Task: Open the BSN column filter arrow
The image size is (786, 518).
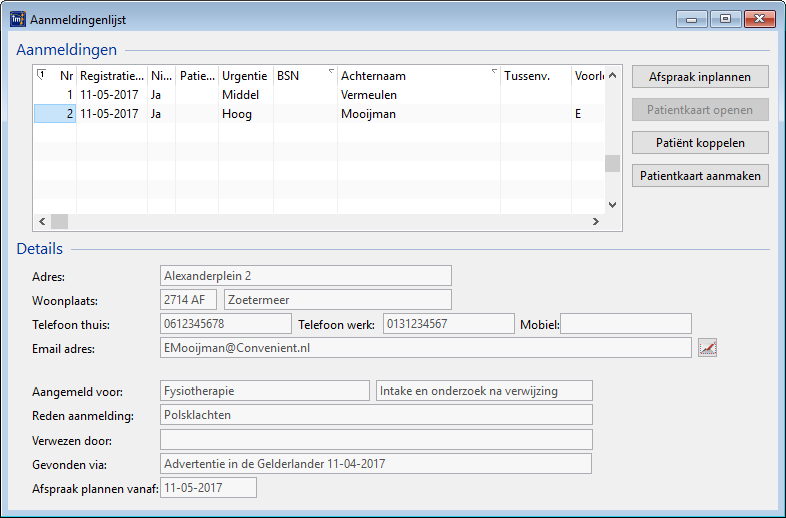Action: click(329, 72)
